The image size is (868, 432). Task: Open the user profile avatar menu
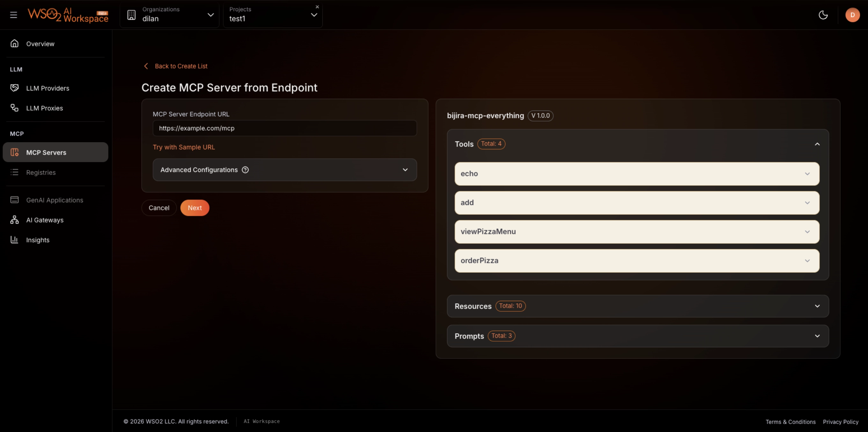click(x=852, y=15)
